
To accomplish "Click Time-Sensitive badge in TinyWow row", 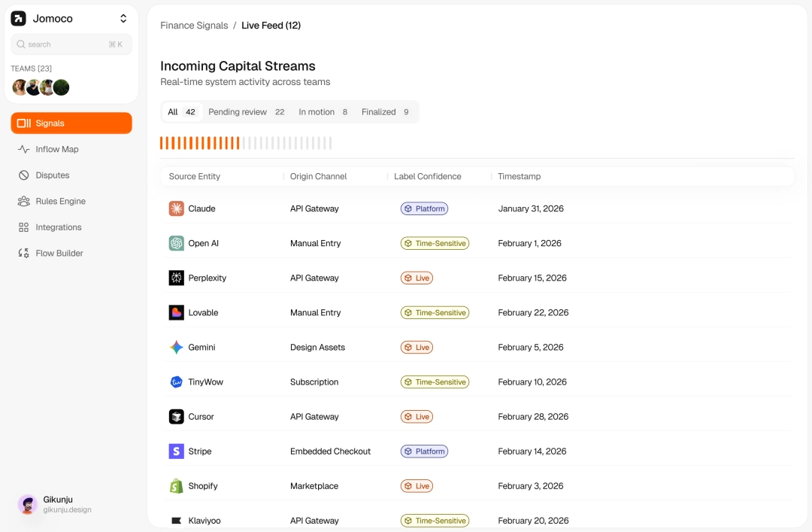I will pyautogui.click(x=435, y=382).
